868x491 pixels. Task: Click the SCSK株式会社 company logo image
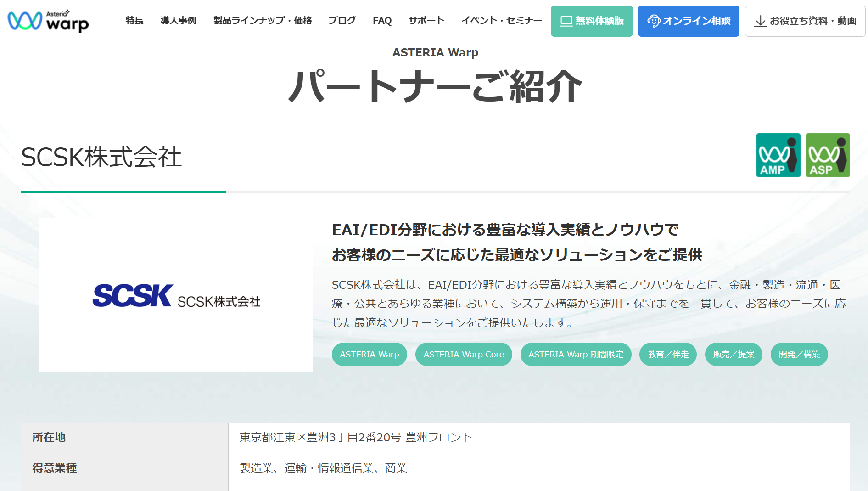point(176,295)
